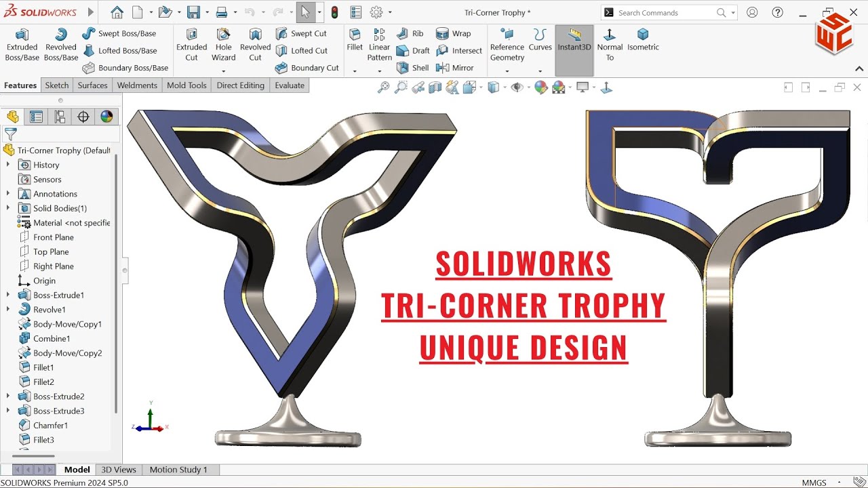Viewport: 868px width, 488px height.
Task: Expand the History tree node
Action: tap(8, 165)
